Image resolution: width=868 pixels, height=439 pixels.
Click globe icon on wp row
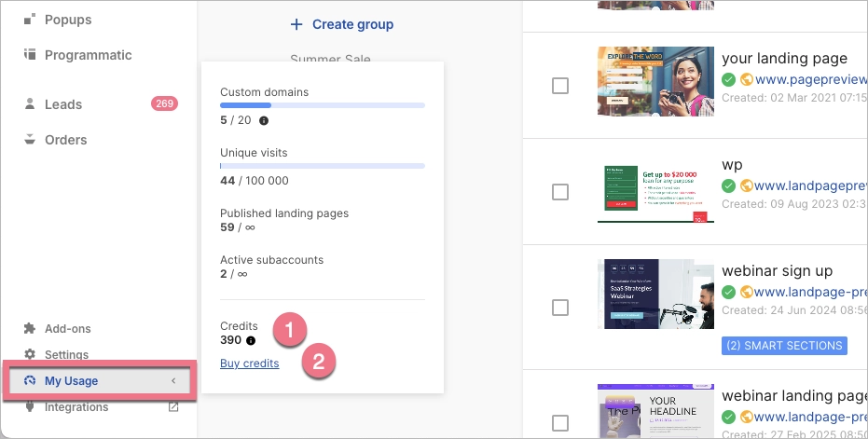(x=747, y=185)
